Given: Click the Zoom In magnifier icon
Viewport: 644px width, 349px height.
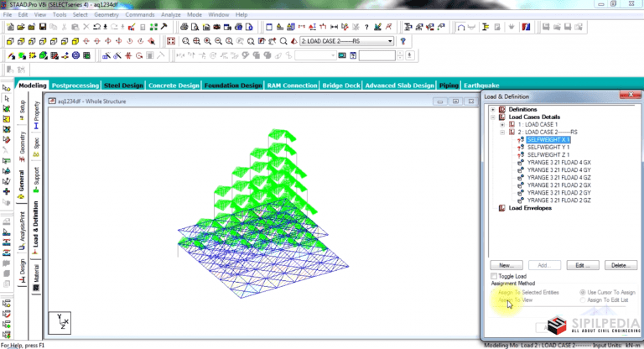Looking at the screenshot, I should pyautogui.click(x=207, y=41).
